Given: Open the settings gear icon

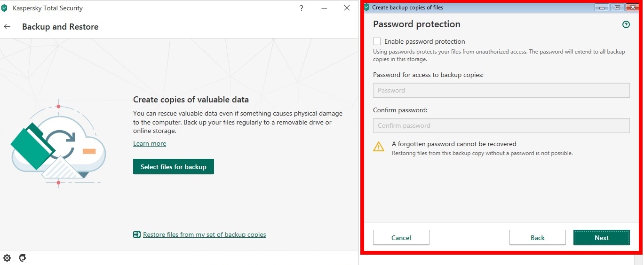Looking at the screenshot, I should click(x=7, y=258).
